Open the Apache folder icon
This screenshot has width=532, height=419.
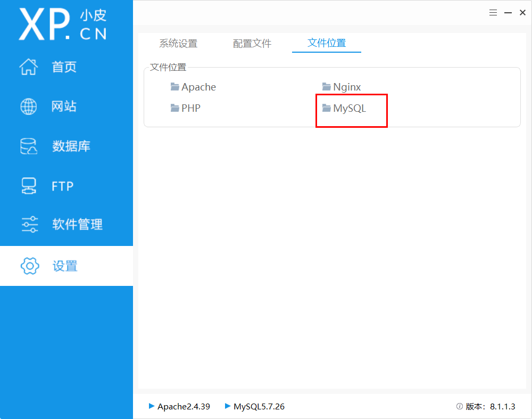click(x=174, y=87)
